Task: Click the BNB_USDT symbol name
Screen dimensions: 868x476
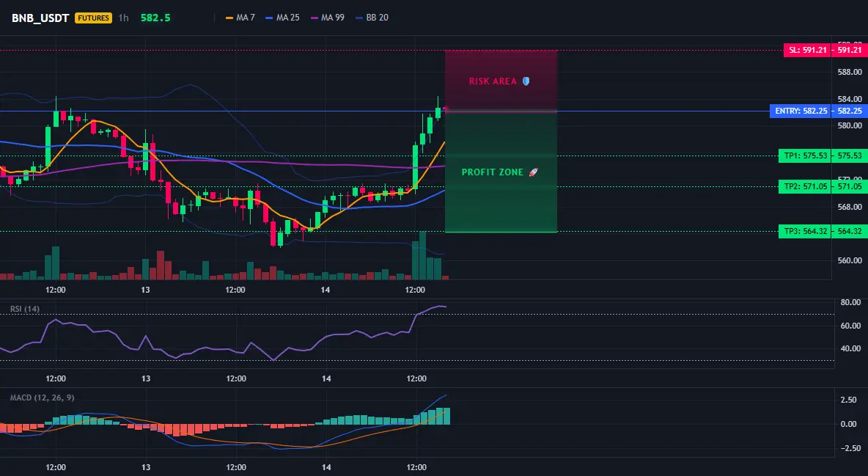Action: click(x=40, y=18)
